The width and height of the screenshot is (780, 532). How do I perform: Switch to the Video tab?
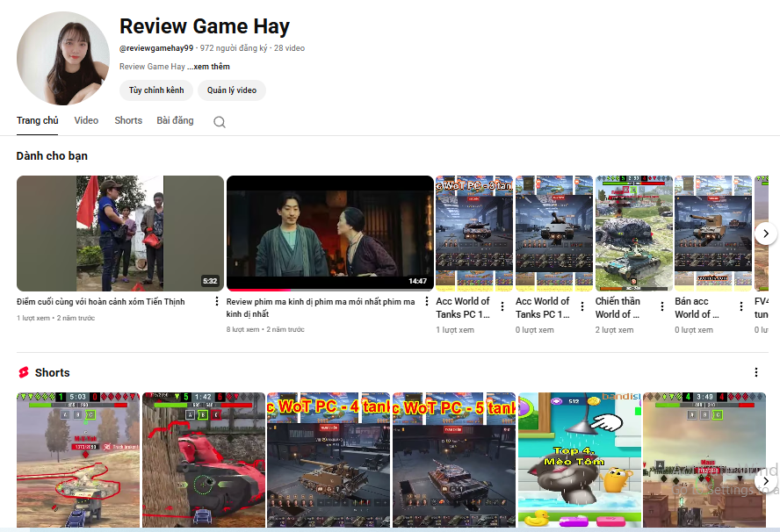86,120
